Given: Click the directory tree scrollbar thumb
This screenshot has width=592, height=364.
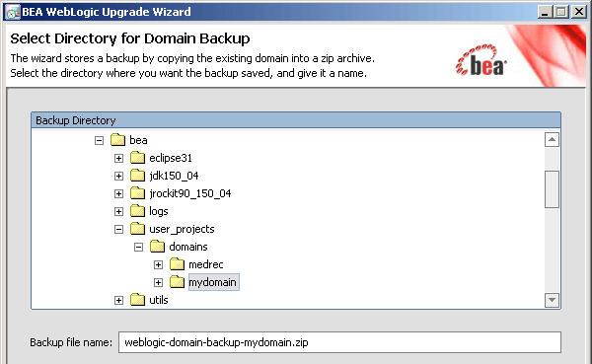Looking at the screenshot, I should click(552, 189).
